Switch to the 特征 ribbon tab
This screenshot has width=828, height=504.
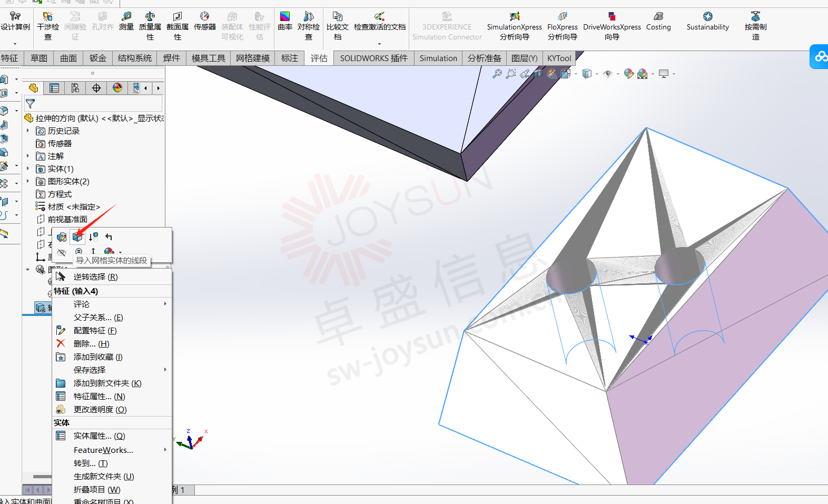point(9,58)
